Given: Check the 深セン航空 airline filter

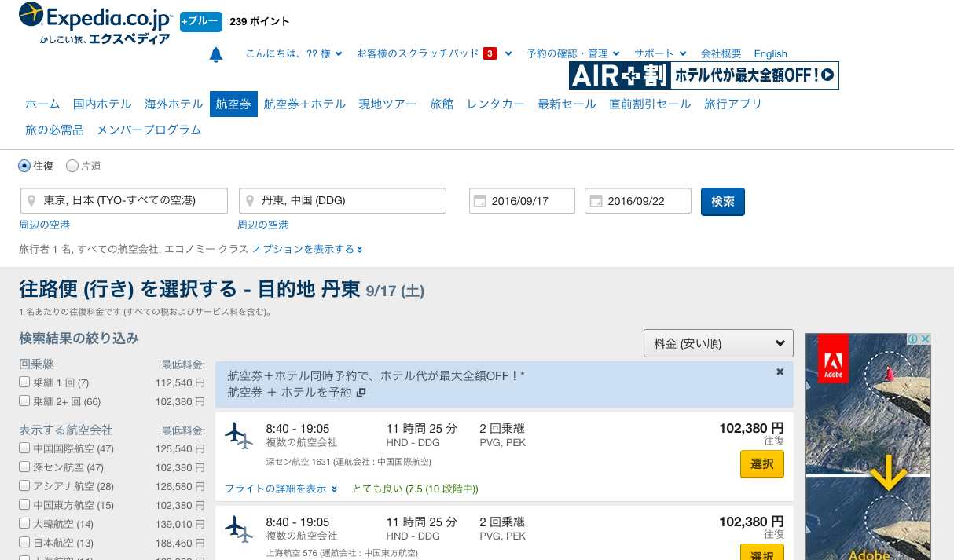Looking at the screenshot, I should click(24, 467).
